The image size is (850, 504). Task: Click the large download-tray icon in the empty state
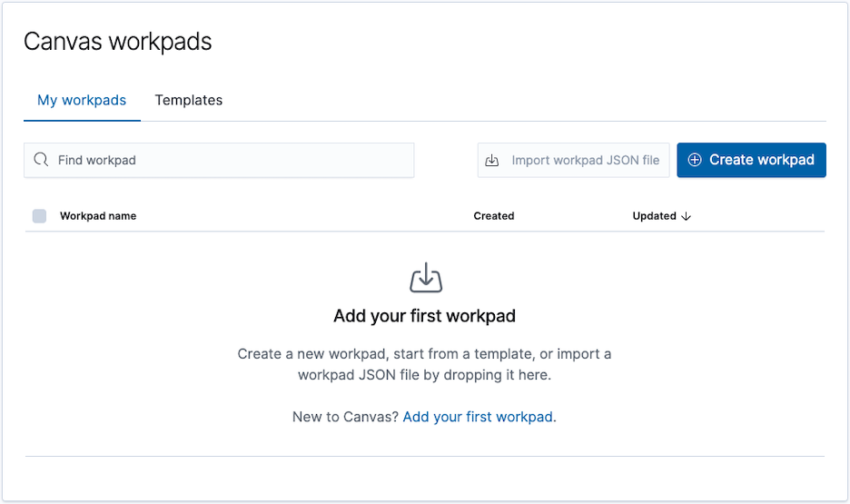[x=425, y=278]
